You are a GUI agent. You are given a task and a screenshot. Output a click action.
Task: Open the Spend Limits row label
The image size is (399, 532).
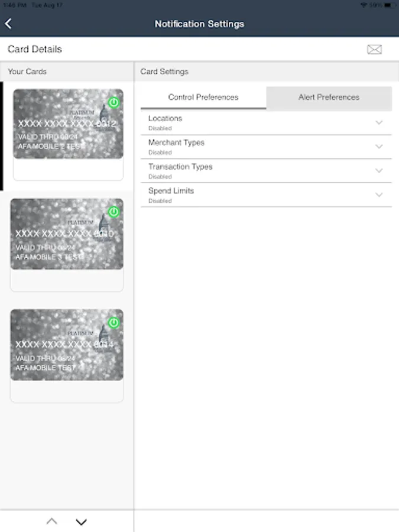pos(171,191)
